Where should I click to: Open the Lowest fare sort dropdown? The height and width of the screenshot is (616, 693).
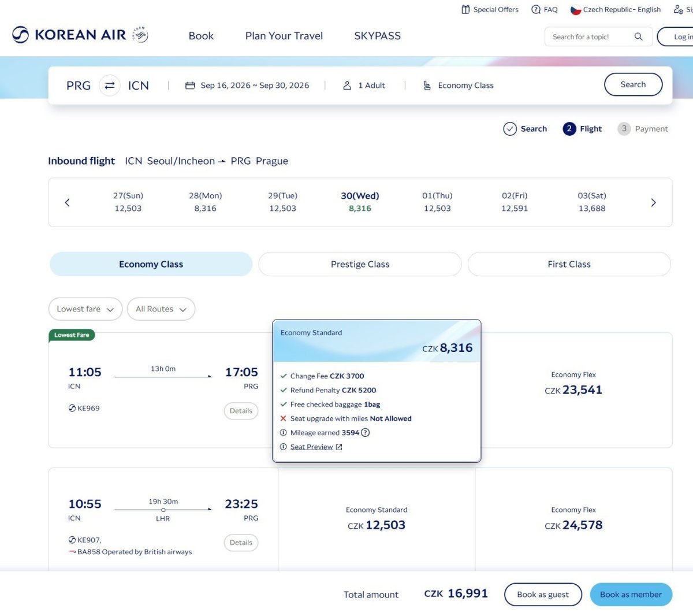pyautogui.click(x=85, y=309)
